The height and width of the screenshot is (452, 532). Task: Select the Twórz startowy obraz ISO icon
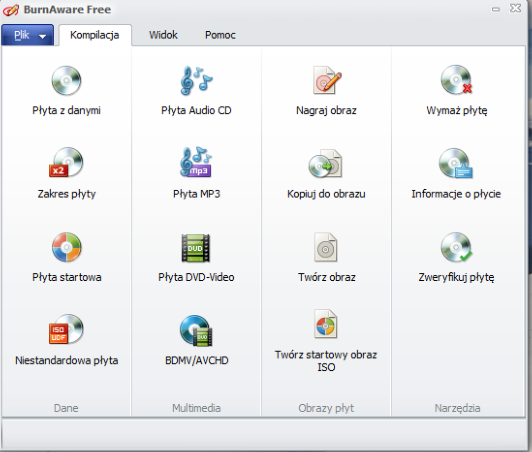tap(326, 324)
